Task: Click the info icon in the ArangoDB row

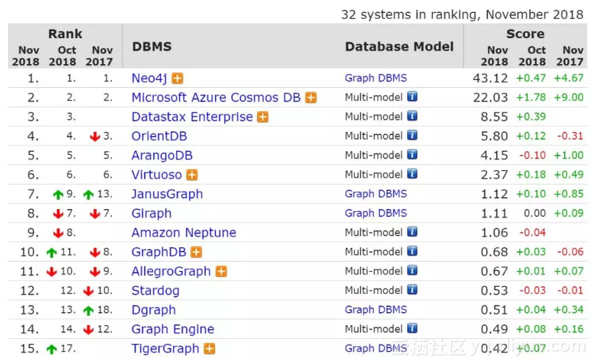Action: (412, 154)
